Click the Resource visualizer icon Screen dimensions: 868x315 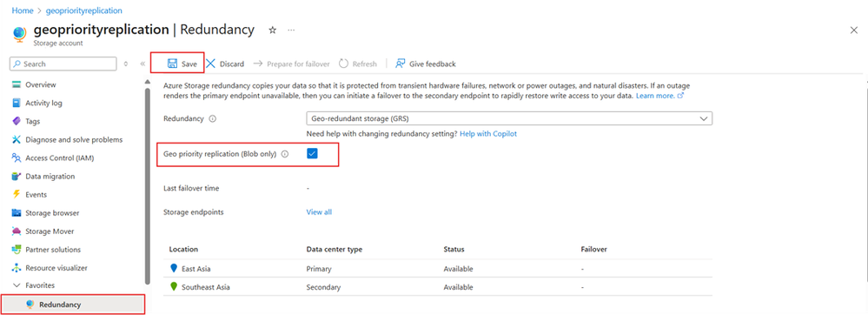click(16, 268)
